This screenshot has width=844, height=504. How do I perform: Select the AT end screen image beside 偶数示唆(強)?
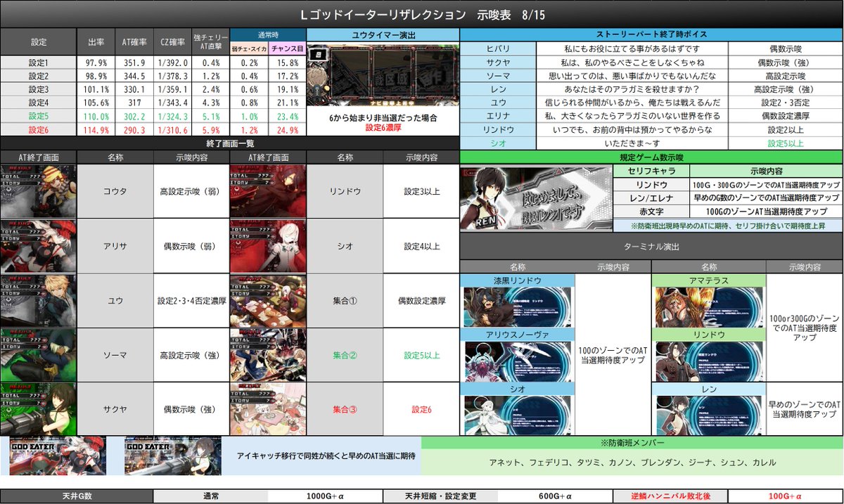(x=38, y=409)
